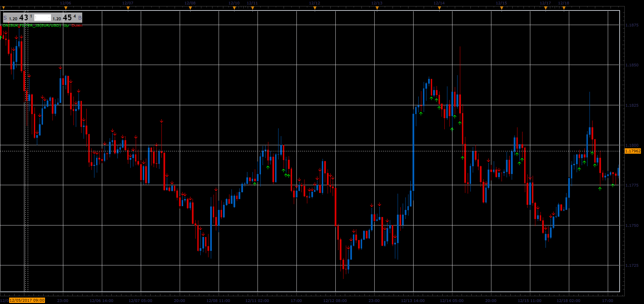The image size is (644, 304).
Task: Click the 12/12 08:00 time axis label
Action: (x=335, y=301)
